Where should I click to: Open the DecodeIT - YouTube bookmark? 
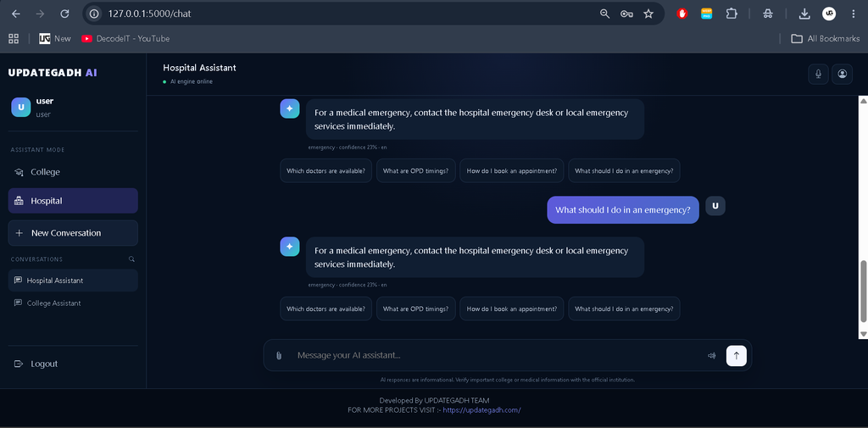(125, 39)
